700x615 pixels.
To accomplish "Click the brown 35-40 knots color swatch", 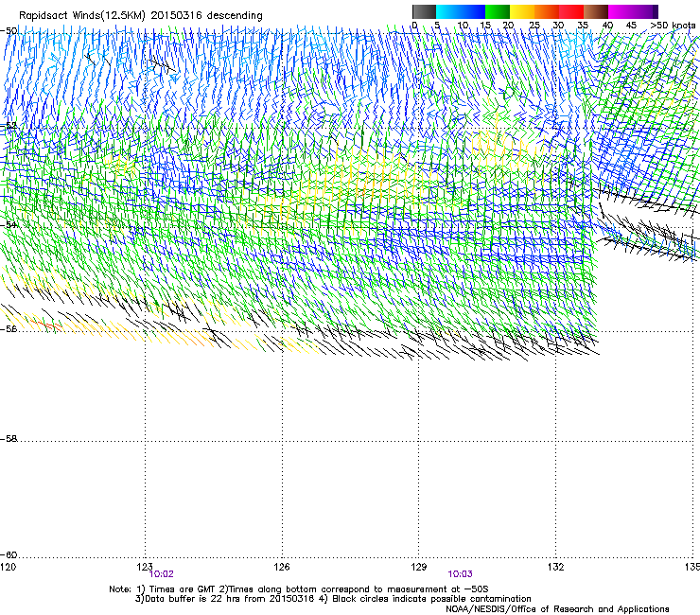I will point(596,11).
